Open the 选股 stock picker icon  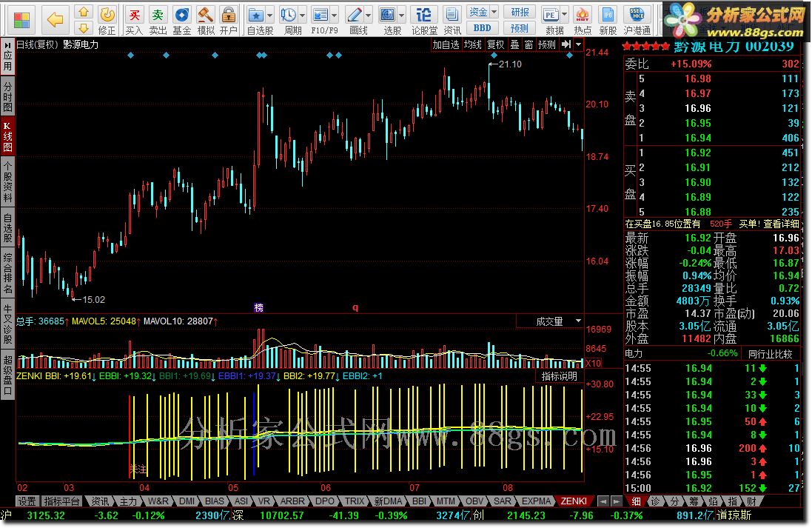(387, 15)
